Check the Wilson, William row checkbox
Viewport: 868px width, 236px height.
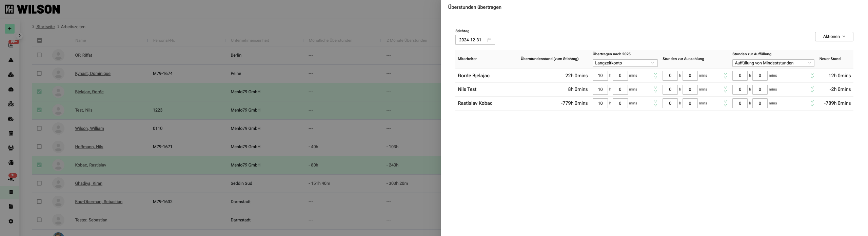tap(39, 128)
